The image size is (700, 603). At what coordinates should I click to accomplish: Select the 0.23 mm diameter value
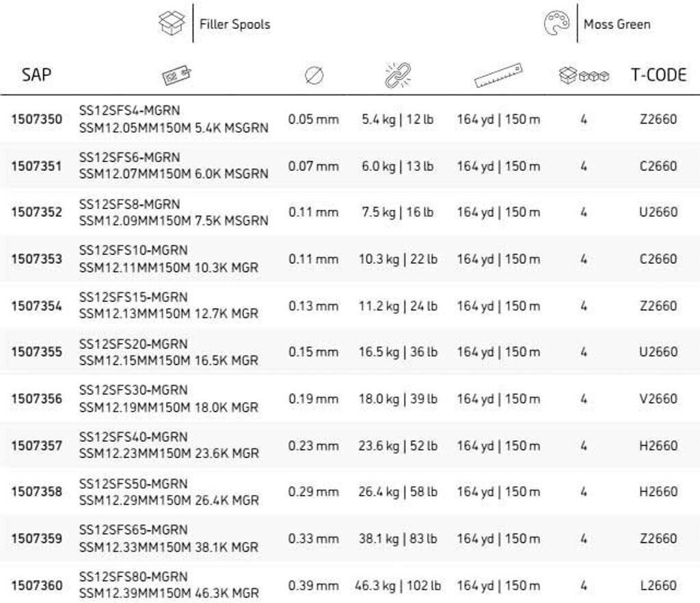(313, 446)
